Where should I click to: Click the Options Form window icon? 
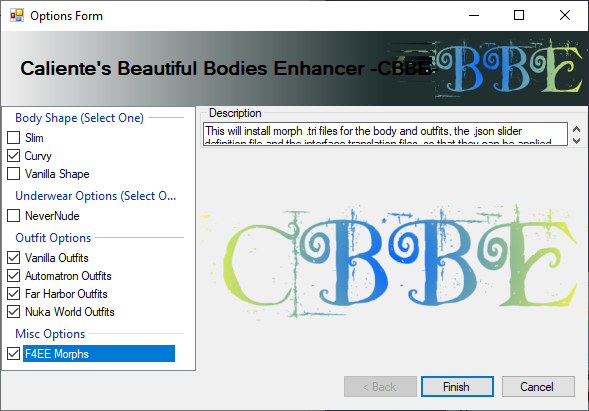tap(17, 15)
